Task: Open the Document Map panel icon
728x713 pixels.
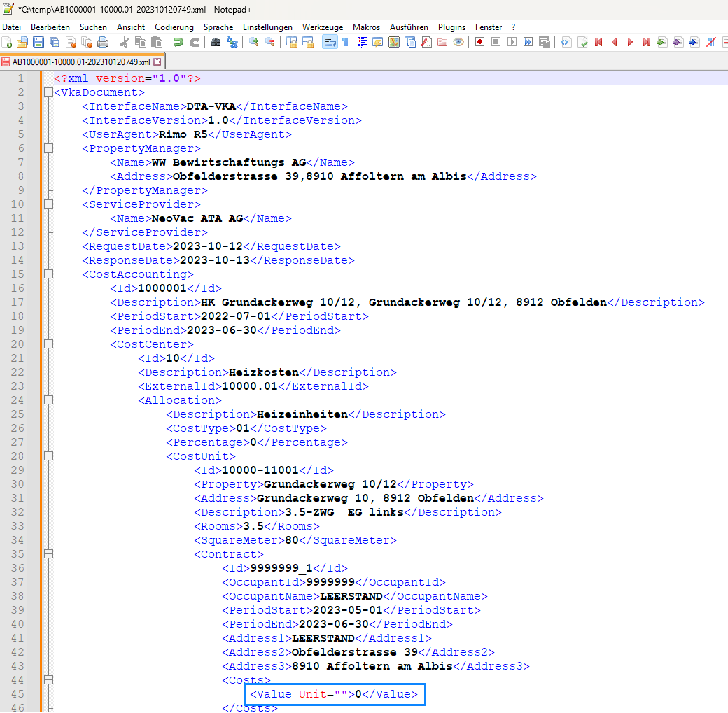Action: pyautogui.click(x=394, y=43)
